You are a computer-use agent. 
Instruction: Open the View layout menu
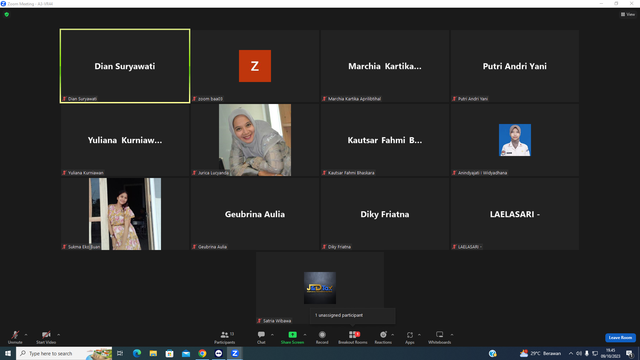point(628,14)
